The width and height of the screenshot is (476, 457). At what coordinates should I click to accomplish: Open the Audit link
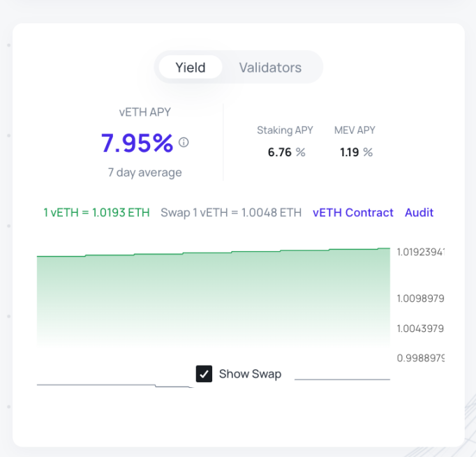(x=419, y=213)
